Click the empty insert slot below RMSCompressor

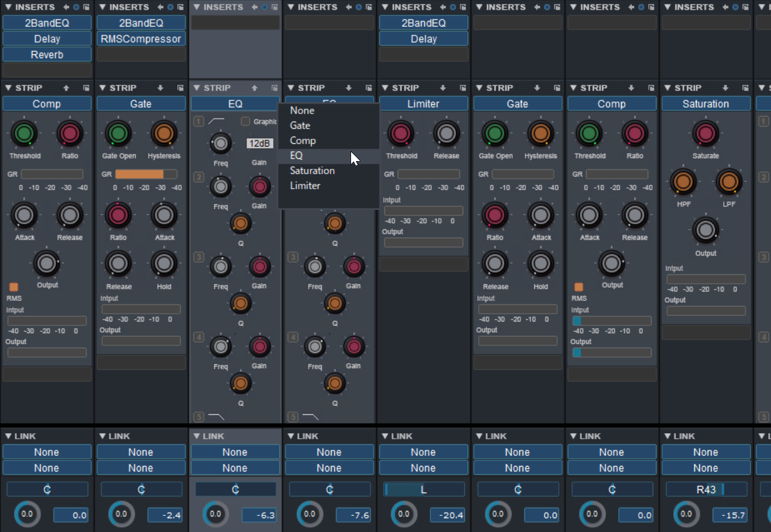tap(141, 54)
